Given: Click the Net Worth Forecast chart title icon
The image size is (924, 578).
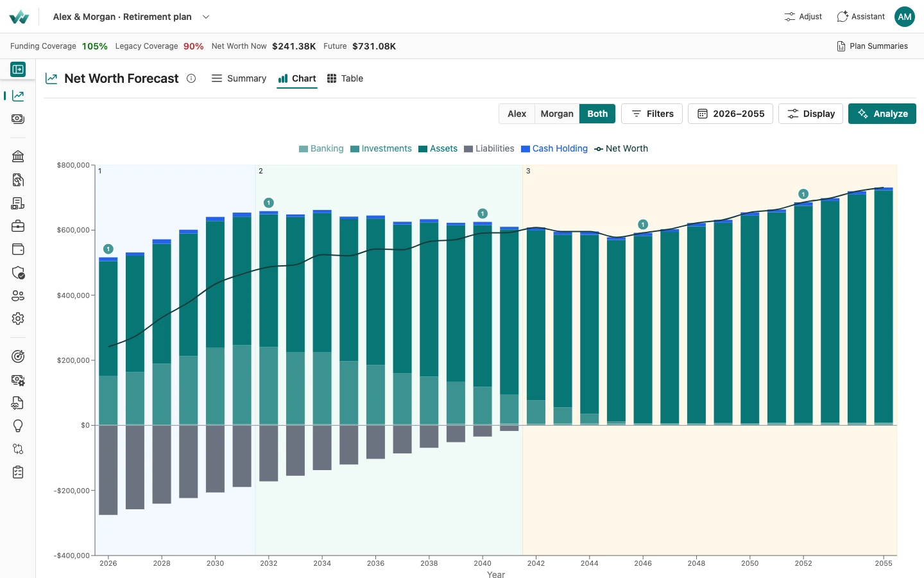Looking at the screenshot, I should (51, 78).
